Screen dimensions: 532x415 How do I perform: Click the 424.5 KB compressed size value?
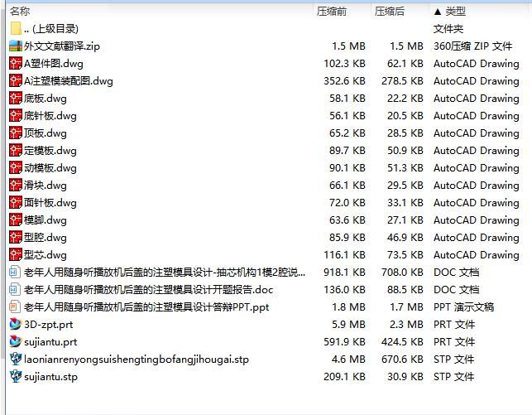click(402, 342)
